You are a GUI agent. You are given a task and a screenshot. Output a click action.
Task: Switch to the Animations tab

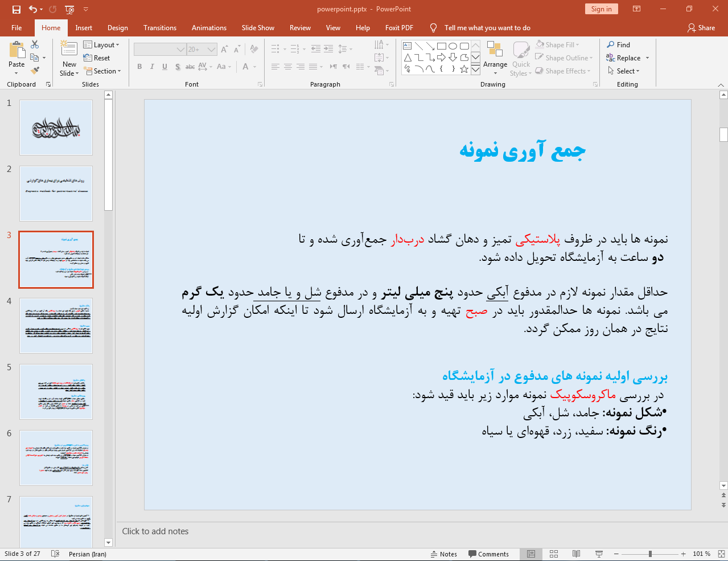(209, 28)
